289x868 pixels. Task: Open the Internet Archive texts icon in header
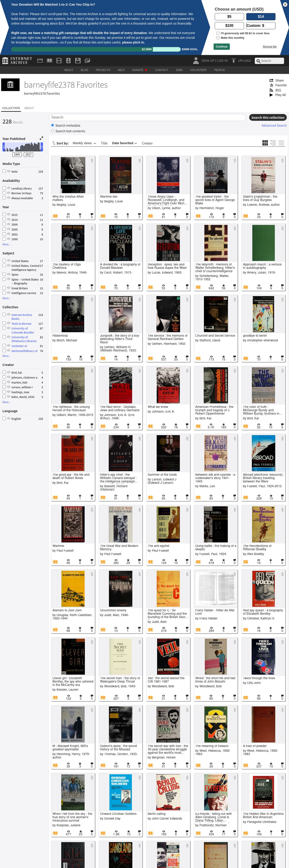point(50,61)
